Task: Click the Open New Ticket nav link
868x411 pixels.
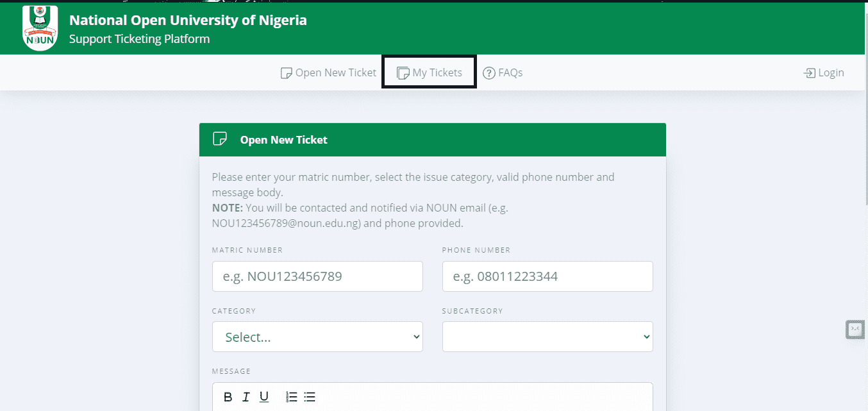Action: point(329,72)
